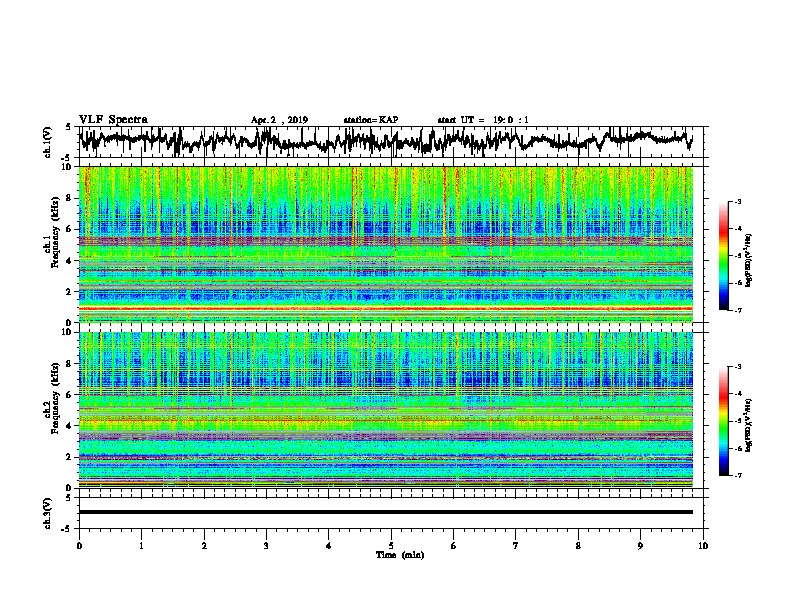Click the 2 kHz tick on ch.2 frequency axis
The height and width of the screenshot is (612, 792).
70,457
